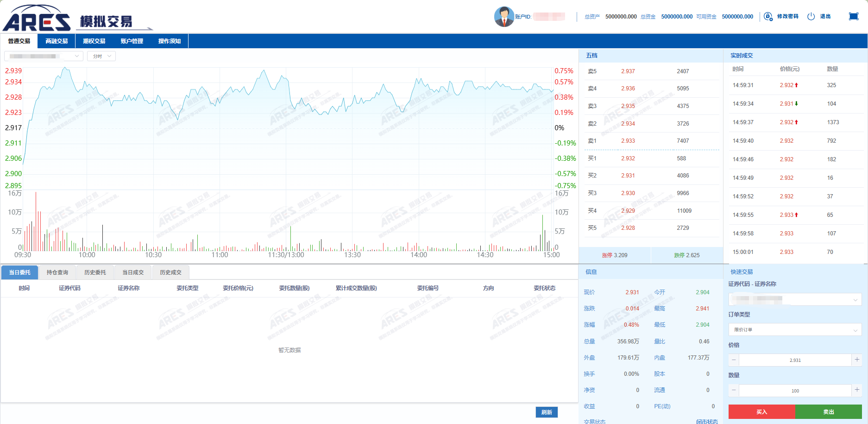Increase quantity with the plus stepper
Screen dimensions: 868x424
[x=857, y=390]
